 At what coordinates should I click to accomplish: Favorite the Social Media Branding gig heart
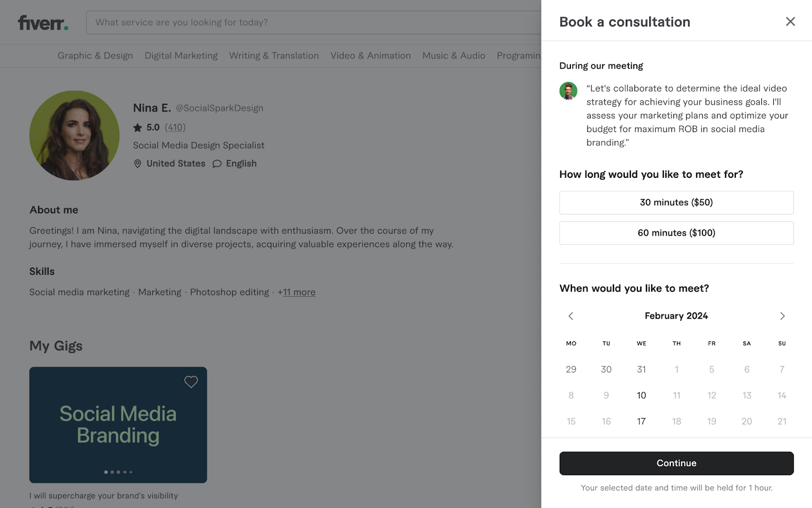191,382
